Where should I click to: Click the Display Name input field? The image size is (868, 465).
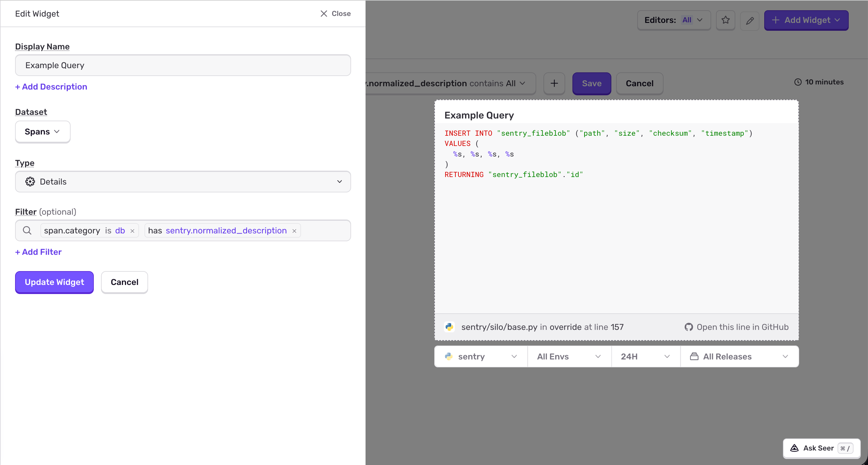tap(183, 65)
